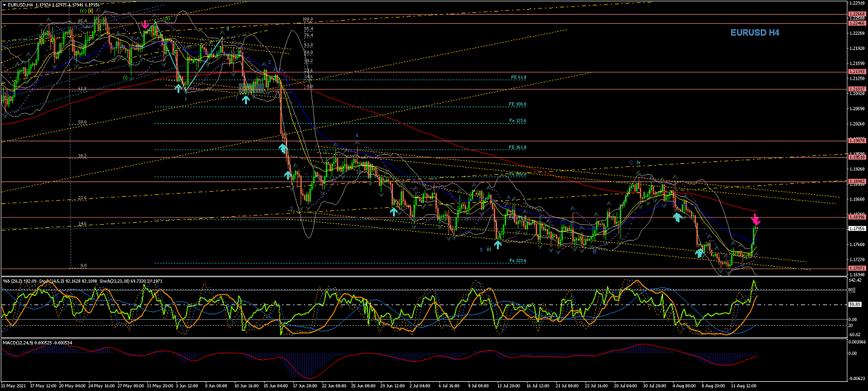868x391 pixels.
Task: Select the Fe 123.6 expansion label
Action: [x=518, y=121]
